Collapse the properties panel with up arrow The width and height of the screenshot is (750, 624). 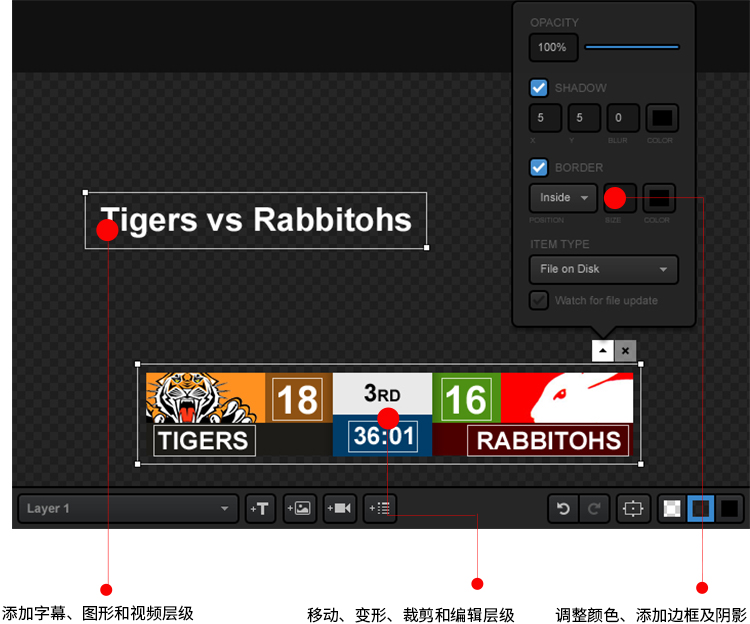(x=602, y=350)
